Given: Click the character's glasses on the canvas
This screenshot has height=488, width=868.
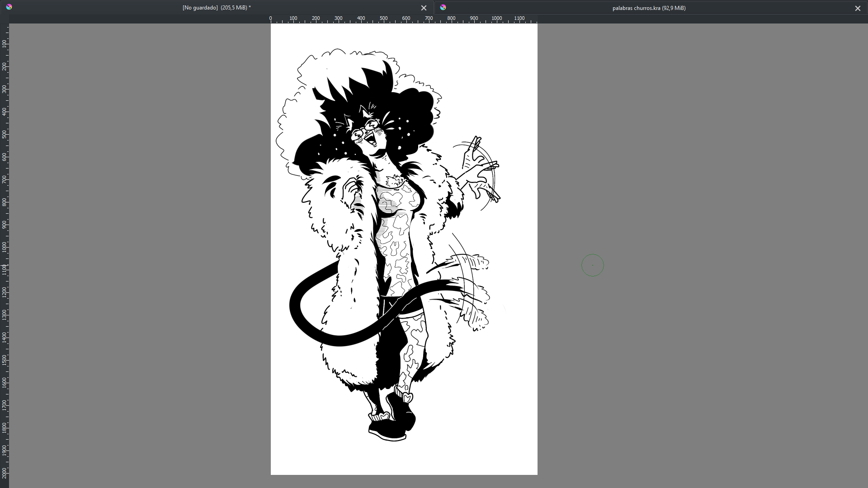Looking at the screenshot, I should point(365,129).
